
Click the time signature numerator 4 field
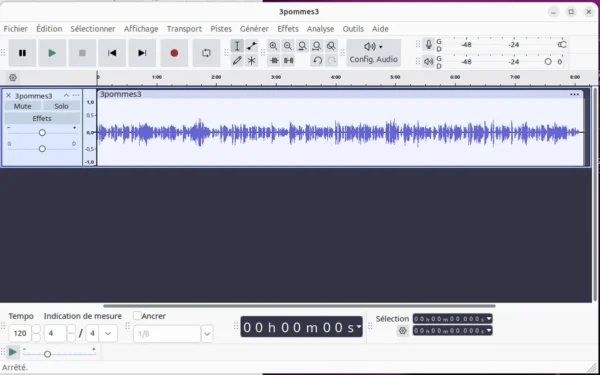[x=55, y=333]
